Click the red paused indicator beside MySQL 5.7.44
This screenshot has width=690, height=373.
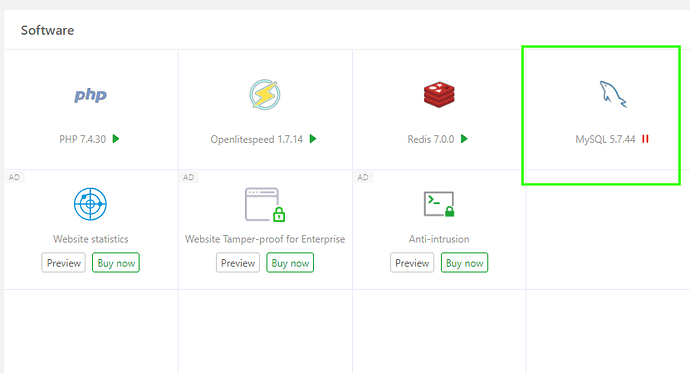(x=646, y=139)
